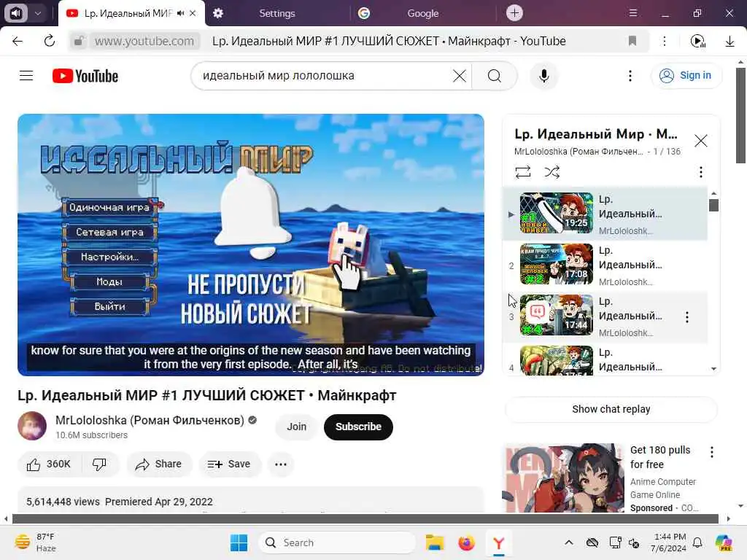Close the YouTube browser tab
747x560 pixels.
click(x=193, y=13)
